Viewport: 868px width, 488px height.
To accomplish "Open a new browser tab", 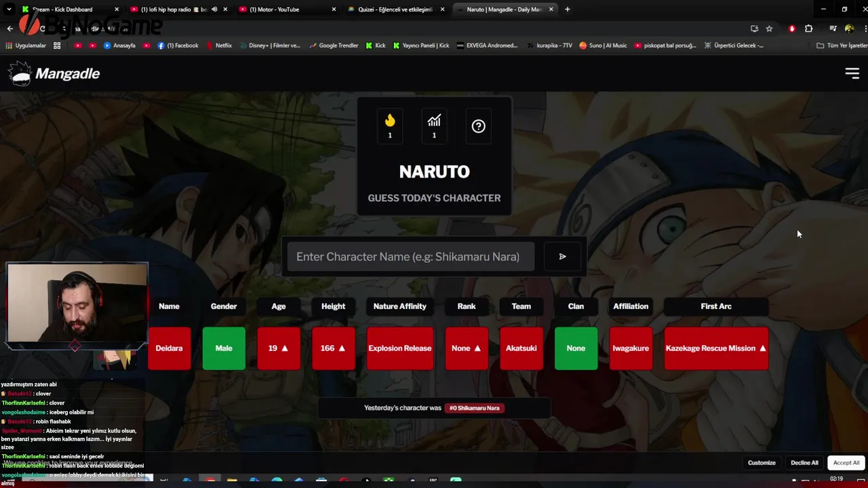I will [x=568, y=9].
